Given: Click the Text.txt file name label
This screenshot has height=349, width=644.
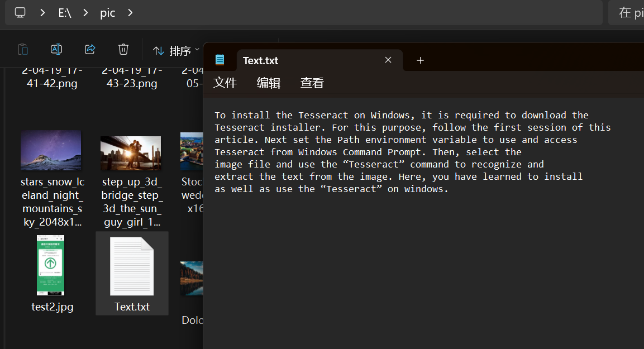Looking at the screenshot, I should (x=132, y=307).
